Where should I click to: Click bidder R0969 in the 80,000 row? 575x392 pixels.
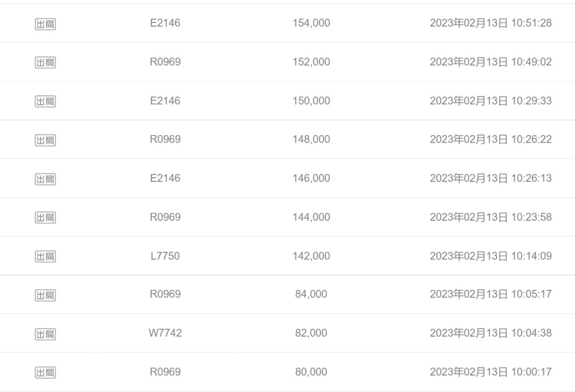tap(165, 372)
